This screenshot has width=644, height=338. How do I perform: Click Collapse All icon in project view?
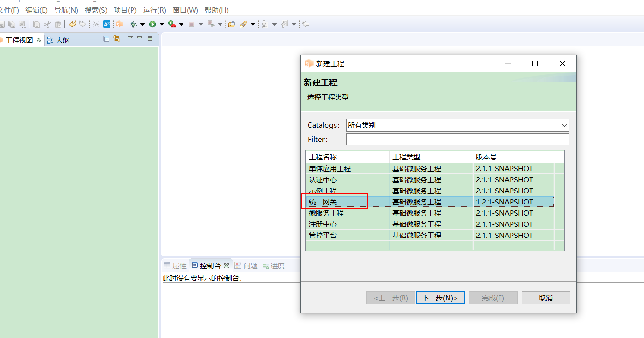107,39
